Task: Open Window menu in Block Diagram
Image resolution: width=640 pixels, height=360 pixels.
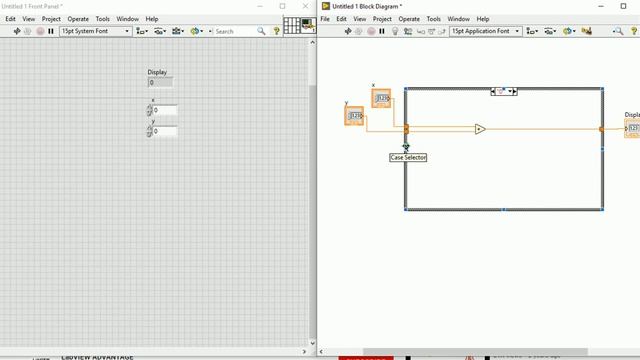Action: tap(458, 19)
